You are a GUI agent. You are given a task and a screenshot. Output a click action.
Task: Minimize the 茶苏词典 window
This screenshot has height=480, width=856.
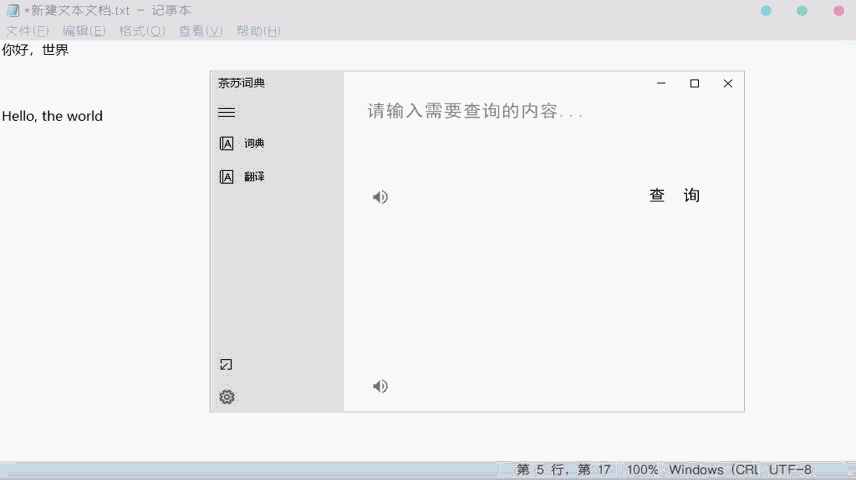(x=661, y=84)
